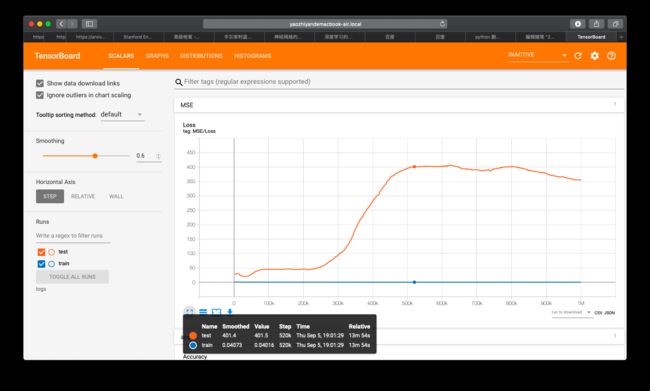The image size is (650, 391).
Task: Open the INACTIVE dashboards dropdown
Action: point(538,55)
